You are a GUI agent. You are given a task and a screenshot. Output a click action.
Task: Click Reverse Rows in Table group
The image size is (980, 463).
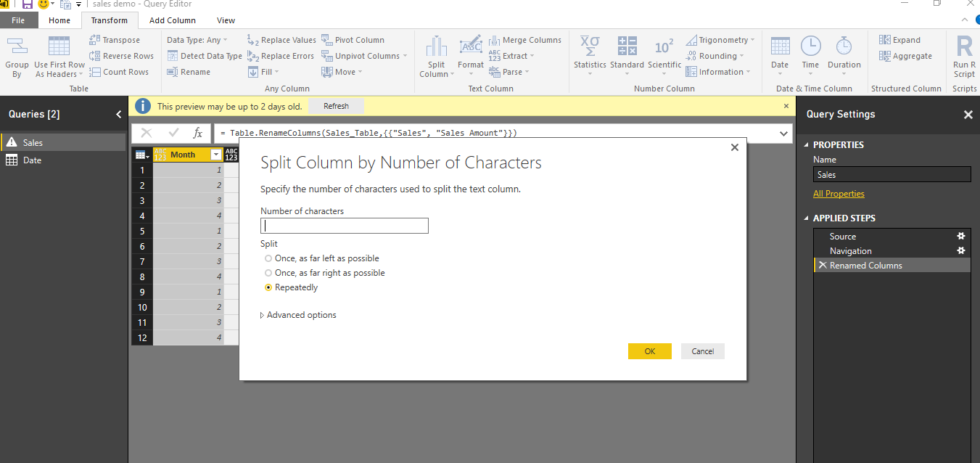coord(121,56)
